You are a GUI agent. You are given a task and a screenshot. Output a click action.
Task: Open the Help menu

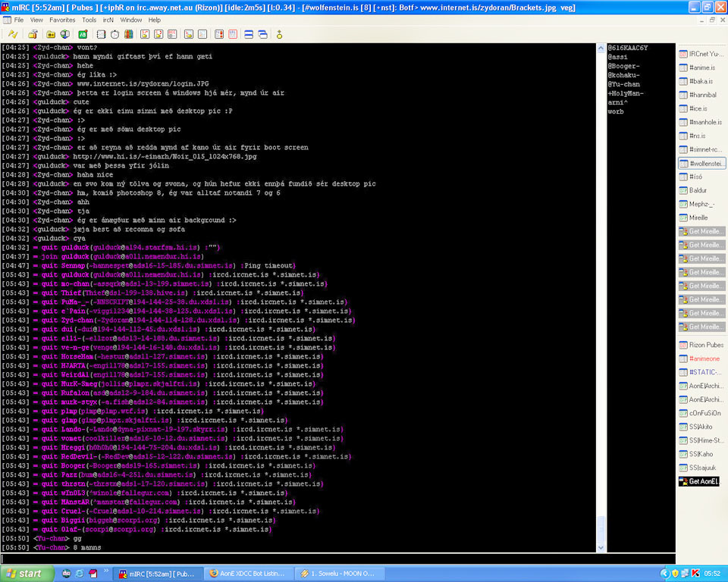pyautogui.click(x=155, y=20)
